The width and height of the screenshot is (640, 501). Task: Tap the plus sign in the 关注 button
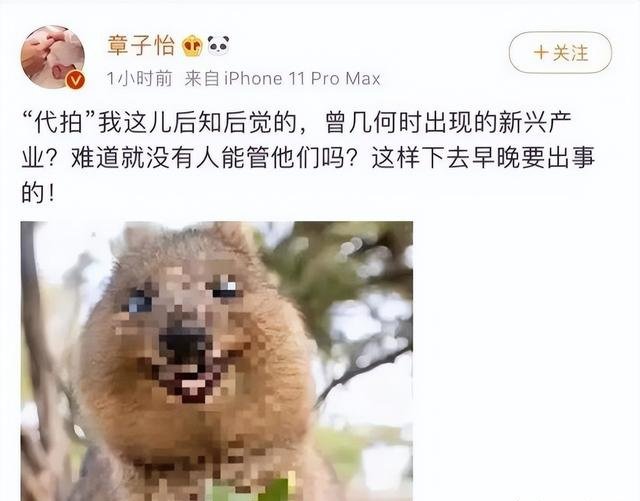[x=541, y=53]
